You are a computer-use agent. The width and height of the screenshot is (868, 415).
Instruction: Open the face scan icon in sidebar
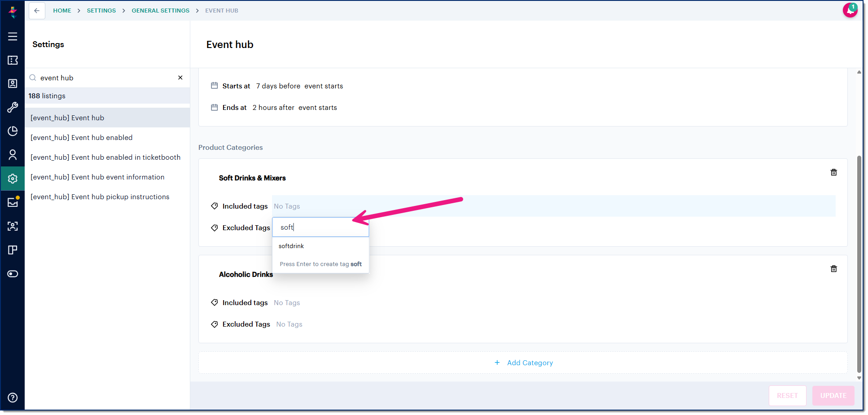pyautogui.click(x=13, y=226)
